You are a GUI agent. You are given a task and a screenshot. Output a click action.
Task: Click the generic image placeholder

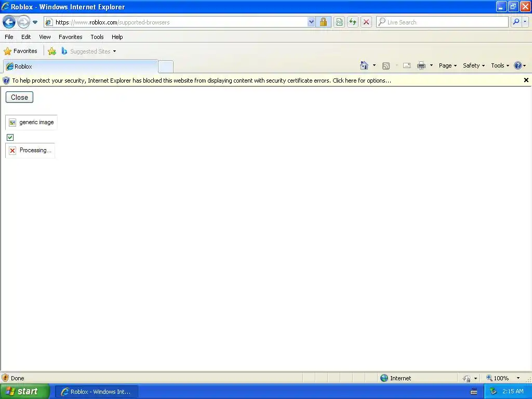point(31,123)
